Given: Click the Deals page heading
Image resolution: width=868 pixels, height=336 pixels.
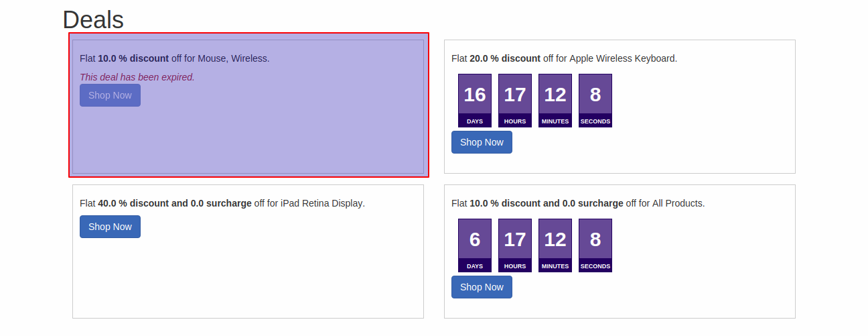Looking at the screenshot, I should (93, 19).
